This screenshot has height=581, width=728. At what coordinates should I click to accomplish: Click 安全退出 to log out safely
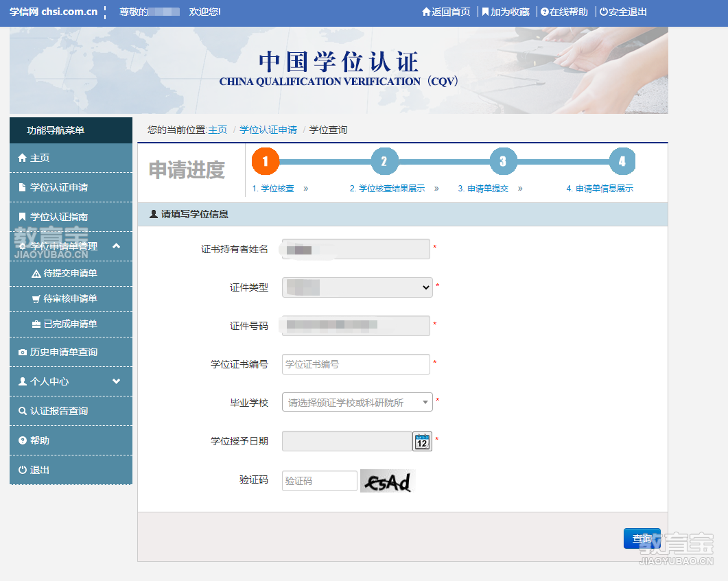point(623,12)
